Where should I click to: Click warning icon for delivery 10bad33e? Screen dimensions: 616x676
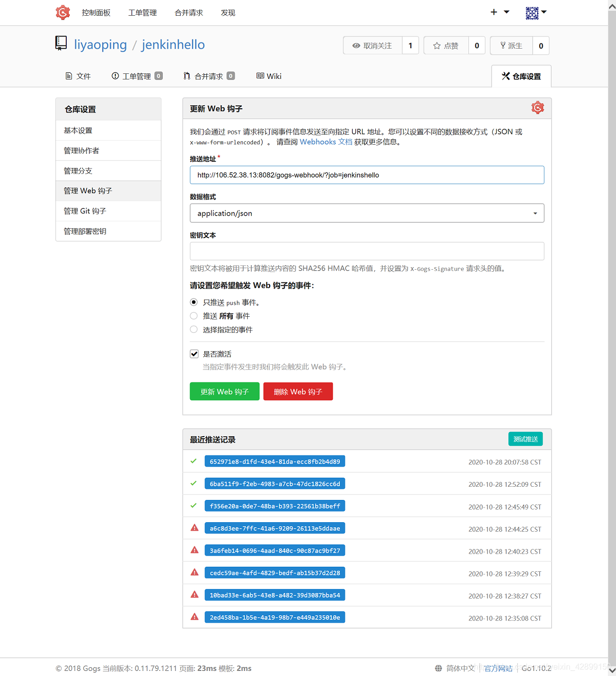coord(194,595)
